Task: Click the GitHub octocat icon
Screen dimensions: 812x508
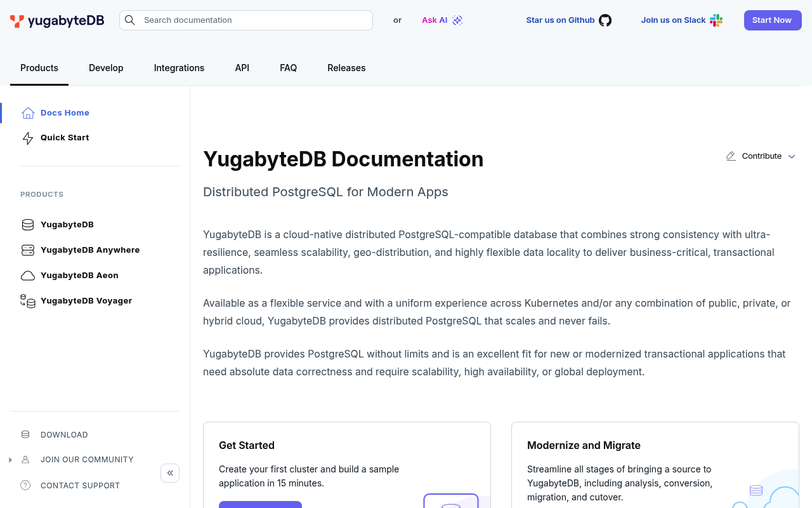Action: click(605, 20)
